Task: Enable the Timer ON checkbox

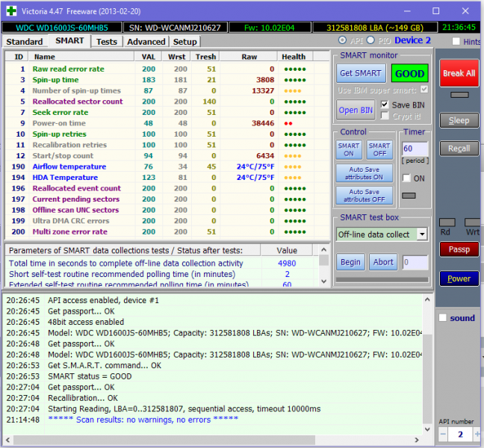Action: pos(407,178)
